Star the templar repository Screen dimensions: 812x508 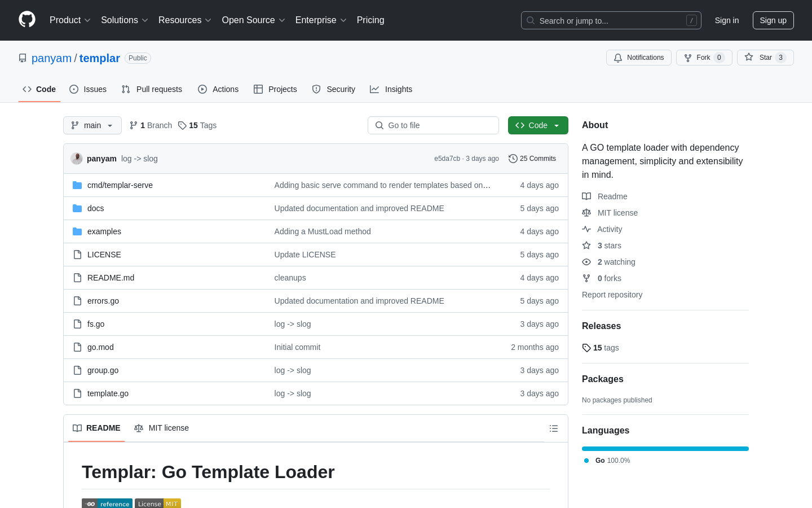[x=765, y=58]
